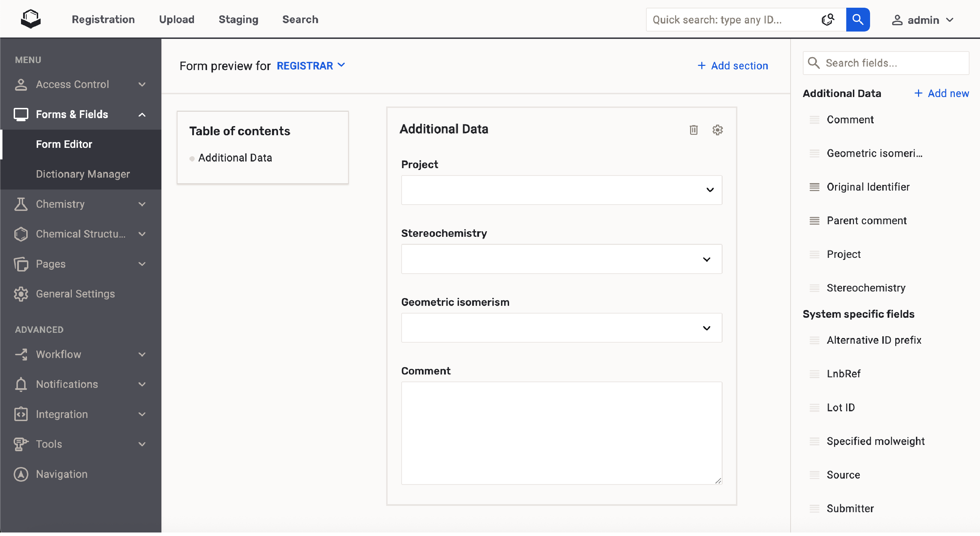Expand the Chemistry sidebar group
This screenshot has width=980, height=536.
[x=142, y=204]
